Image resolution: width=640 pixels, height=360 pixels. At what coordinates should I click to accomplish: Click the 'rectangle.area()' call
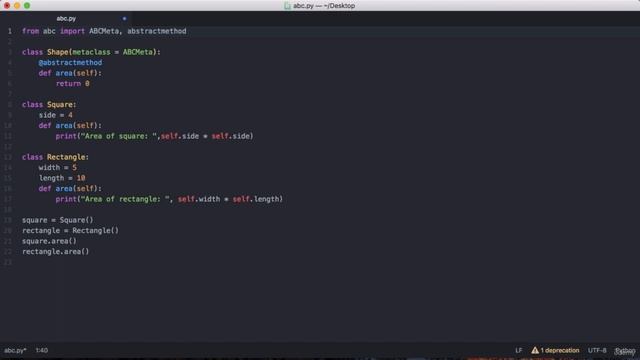[56, 252]
